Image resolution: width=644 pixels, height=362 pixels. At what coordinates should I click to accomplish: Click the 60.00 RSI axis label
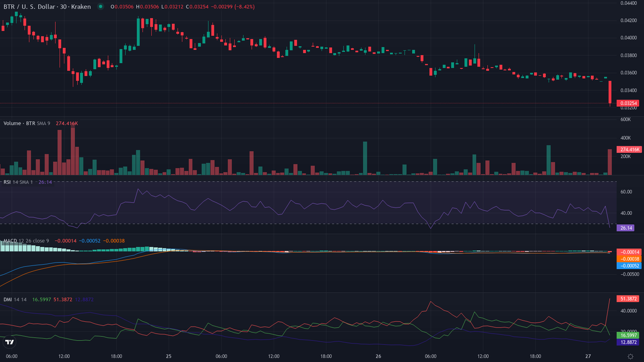[x=626, y=191]
